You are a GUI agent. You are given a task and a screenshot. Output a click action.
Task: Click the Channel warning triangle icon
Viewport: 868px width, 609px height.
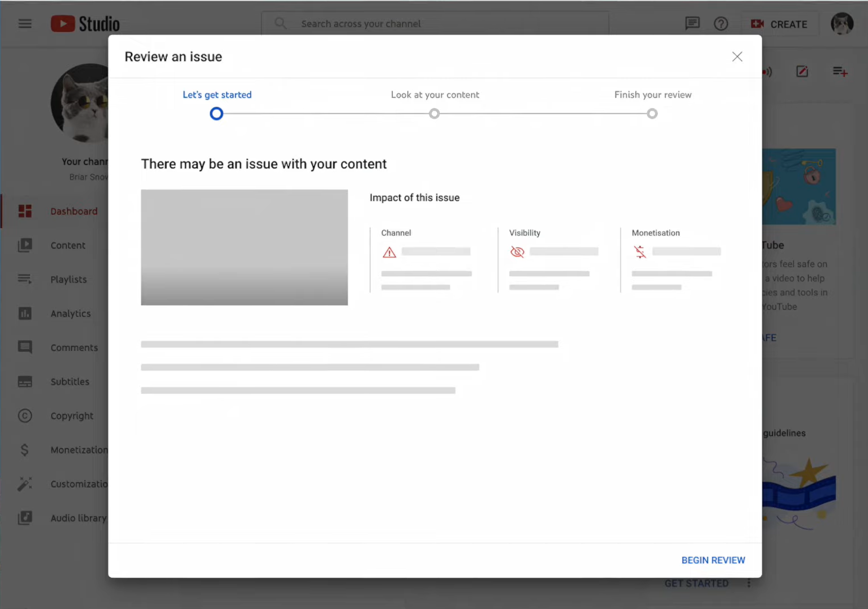389,252
